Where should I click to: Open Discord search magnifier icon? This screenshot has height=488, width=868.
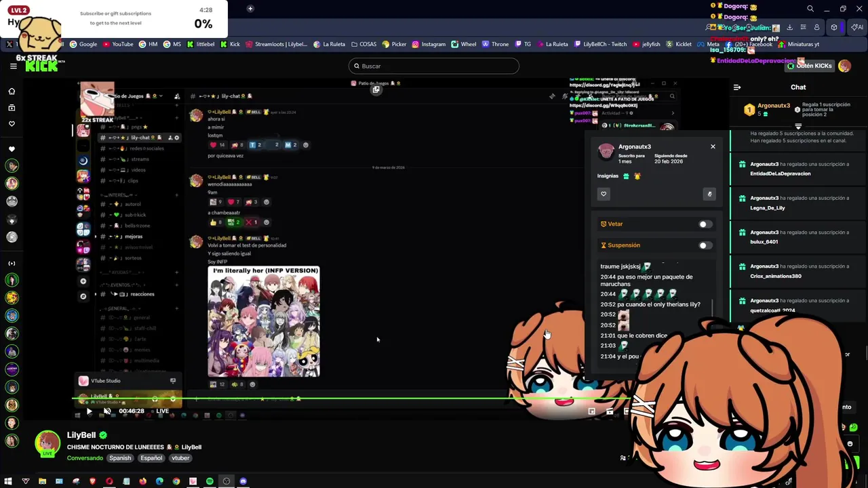tap(672, 96)
